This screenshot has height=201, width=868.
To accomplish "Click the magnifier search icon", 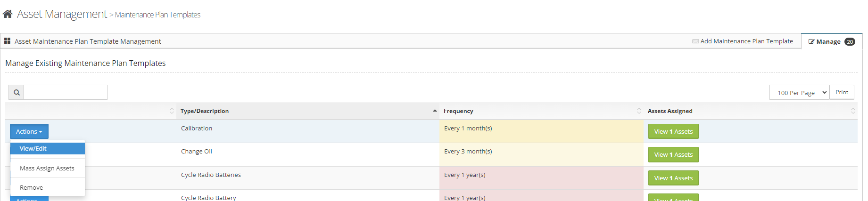I will pyautogui.click(x=17, y=93).
